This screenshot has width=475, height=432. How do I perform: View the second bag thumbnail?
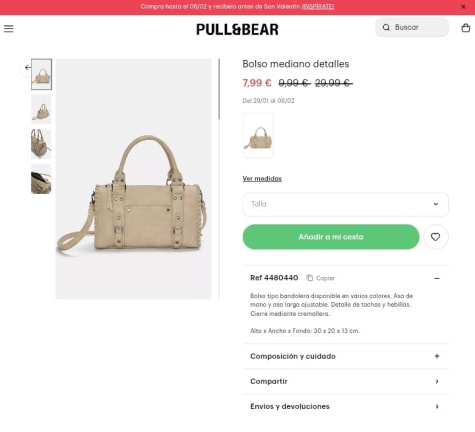(41, 109)
